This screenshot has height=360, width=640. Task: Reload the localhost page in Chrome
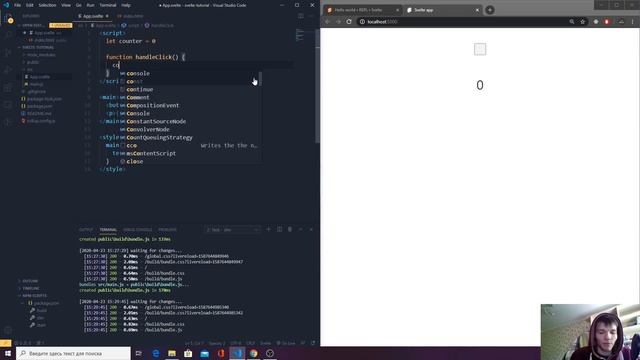tap(349, 22)
